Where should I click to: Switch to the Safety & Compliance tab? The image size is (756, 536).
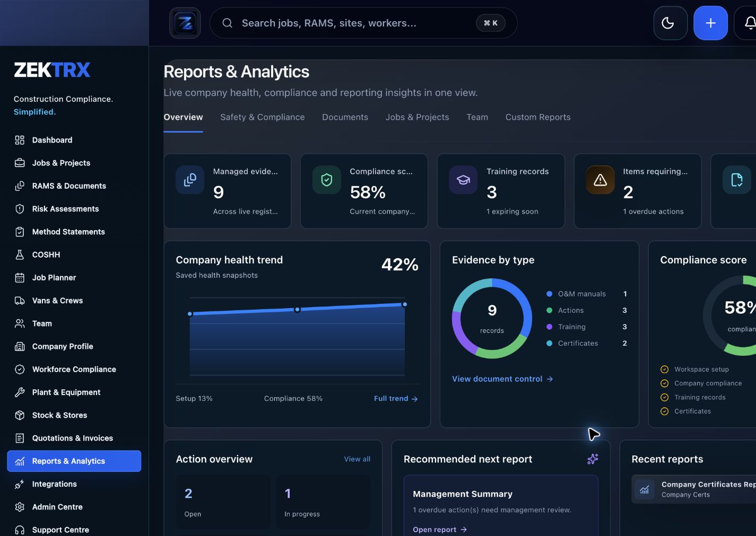[x=263, y=117]
